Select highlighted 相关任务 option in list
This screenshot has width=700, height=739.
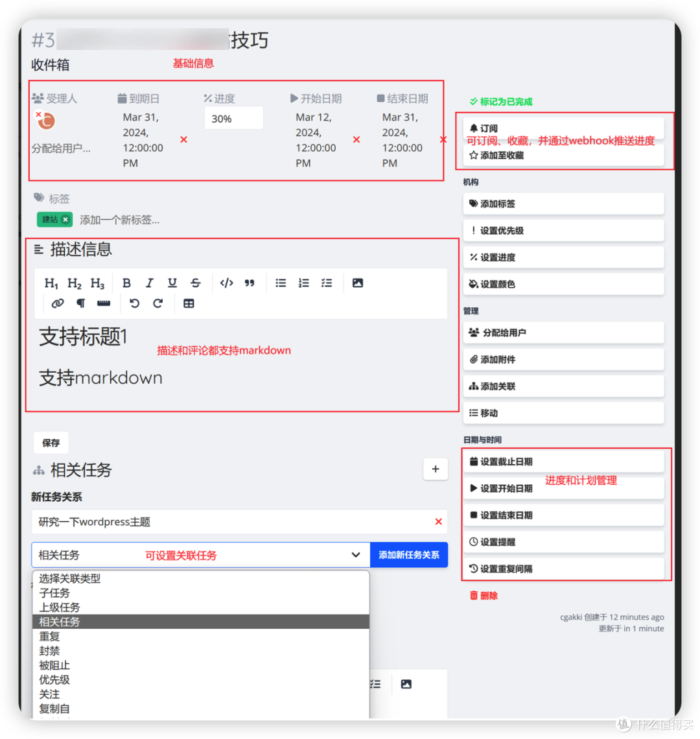pos(201,622)
